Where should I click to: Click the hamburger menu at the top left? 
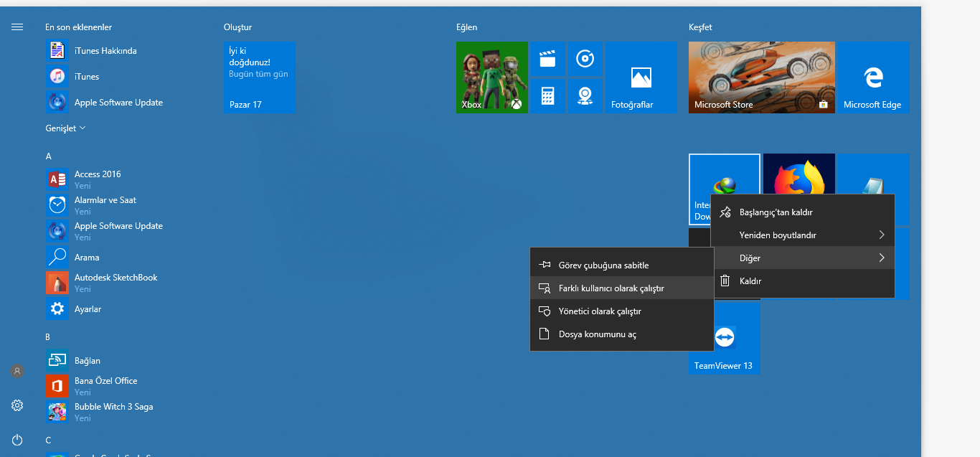(x=17, y=27)
